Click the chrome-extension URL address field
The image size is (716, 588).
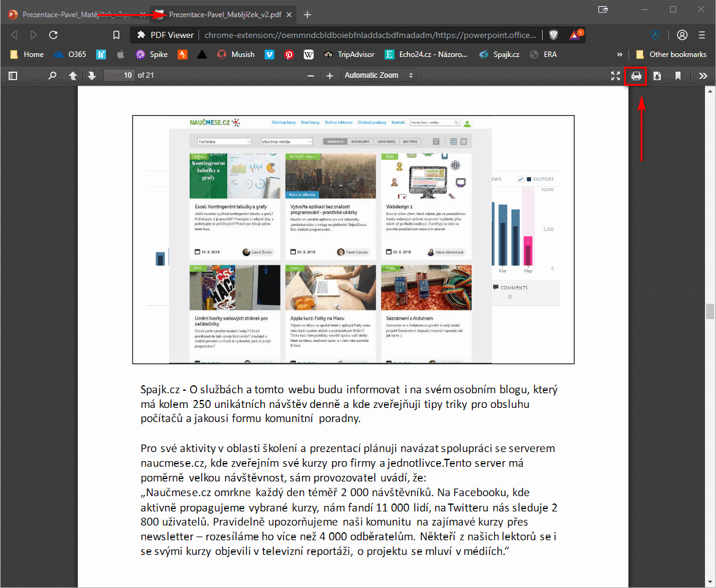click(371, 35)
